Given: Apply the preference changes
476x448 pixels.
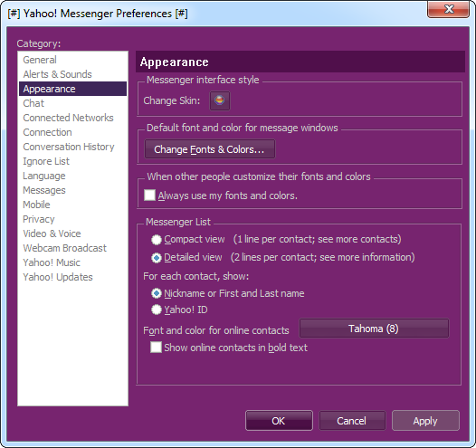Looking at the screenshot, I should (x=425, y=421).
